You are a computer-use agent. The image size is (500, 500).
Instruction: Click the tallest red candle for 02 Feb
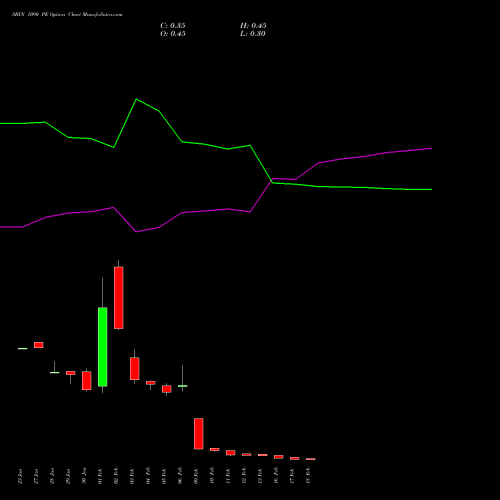pyautogui.click(x=119, y=298)
